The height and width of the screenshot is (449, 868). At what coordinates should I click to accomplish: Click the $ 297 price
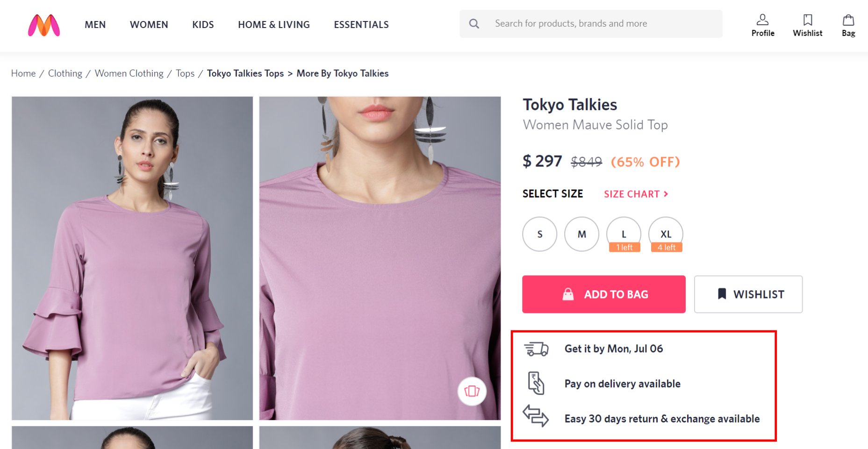542,161
